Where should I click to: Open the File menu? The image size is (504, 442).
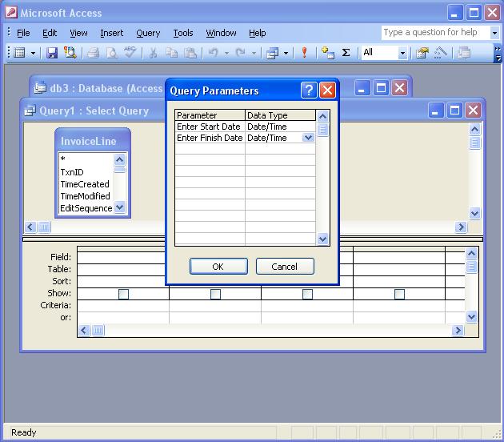[x=23, y=33]
